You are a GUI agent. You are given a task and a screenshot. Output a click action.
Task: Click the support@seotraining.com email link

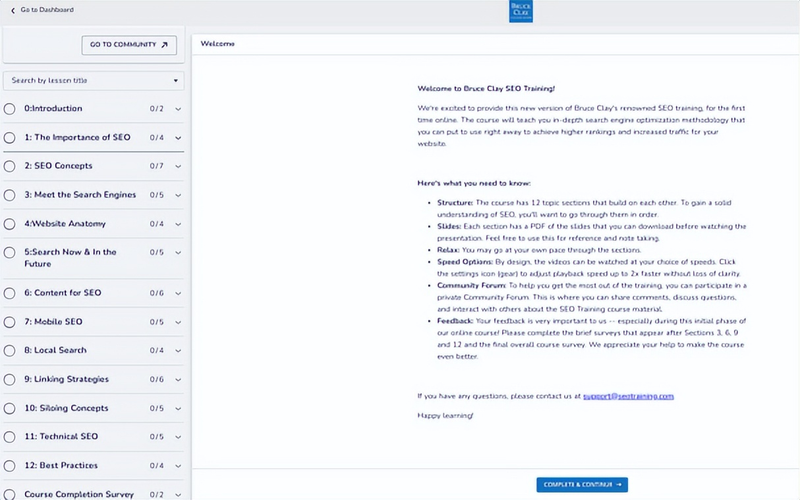[629, 396]
